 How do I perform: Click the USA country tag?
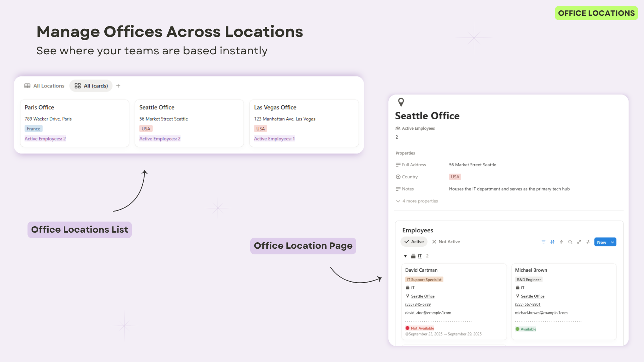tap(455, 177)
